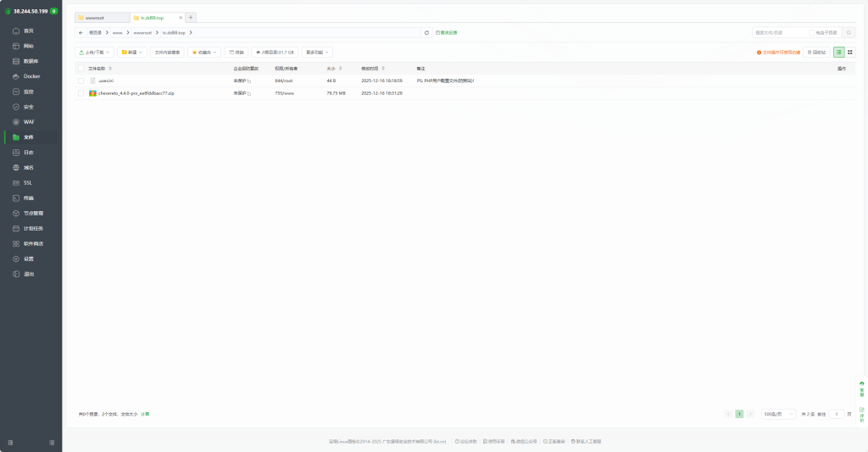Open the 计划任务 scheduled tasks icon
The height and width of the screenshot is (452, 868).
[16, 228]
